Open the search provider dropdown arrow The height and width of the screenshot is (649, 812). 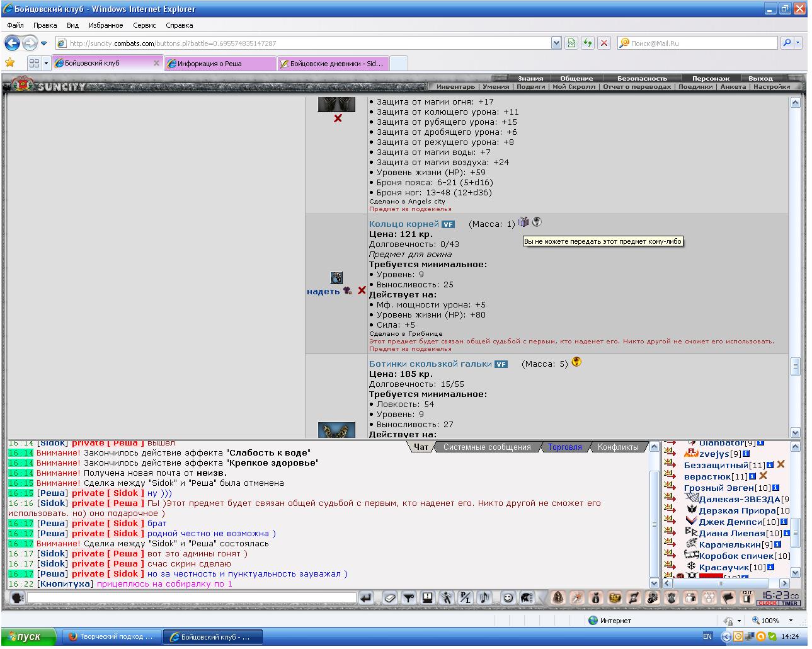point(798,43)
